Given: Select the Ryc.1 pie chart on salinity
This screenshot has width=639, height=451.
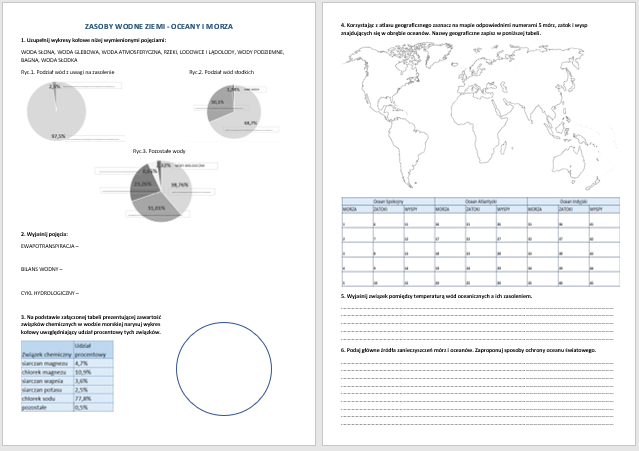Looking at the screenshot, I should tap(56, 110).
